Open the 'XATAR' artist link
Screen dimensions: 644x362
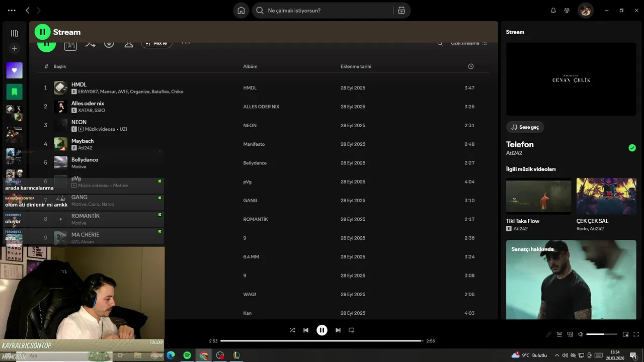click(85, 110)
